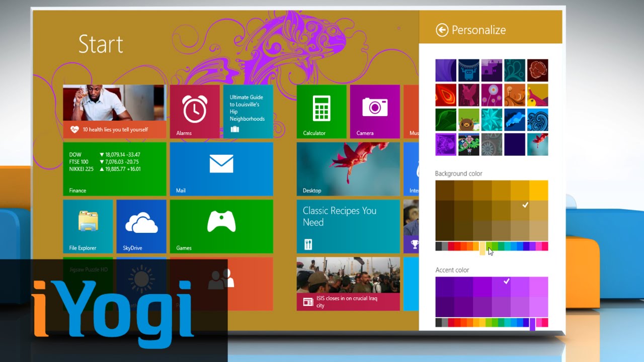Pick the red flower desktop wallpaper thumbnail
The height and width of the screenshot is (362, 644).
(538, 144)
